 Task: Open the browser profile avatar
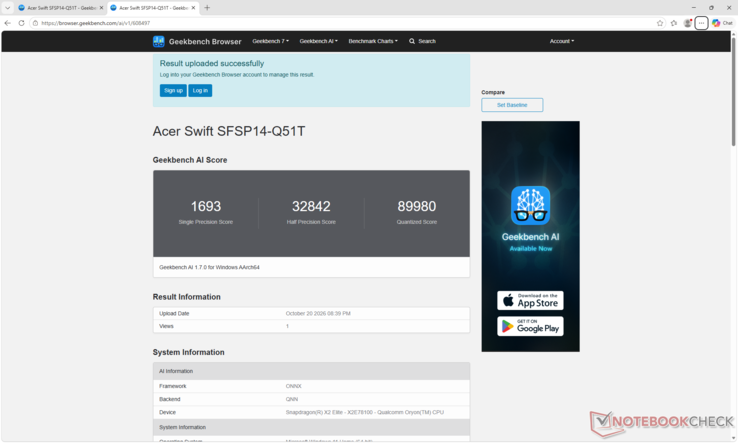688,23
